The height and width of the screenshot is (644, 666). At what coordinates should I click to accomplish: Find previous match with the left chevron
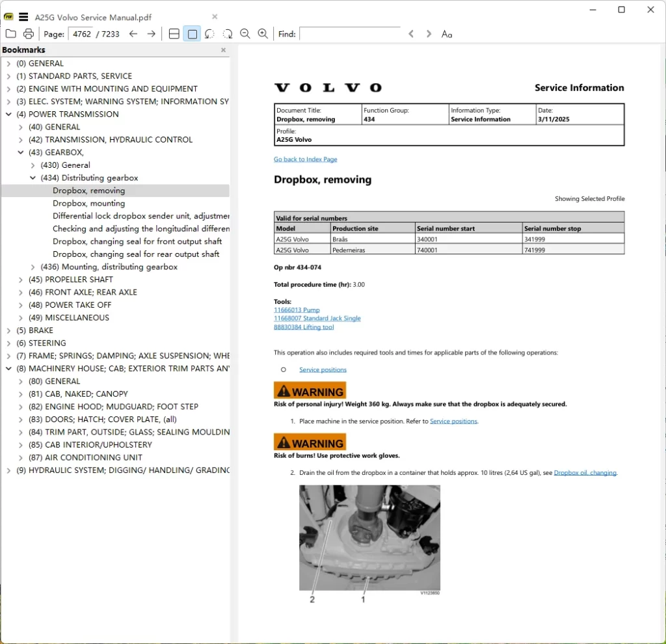(x=411, y=34)
